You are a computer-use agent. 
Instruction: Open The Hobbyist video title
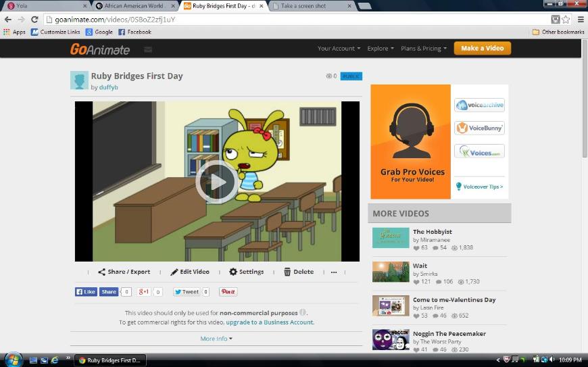click(432, 232)
